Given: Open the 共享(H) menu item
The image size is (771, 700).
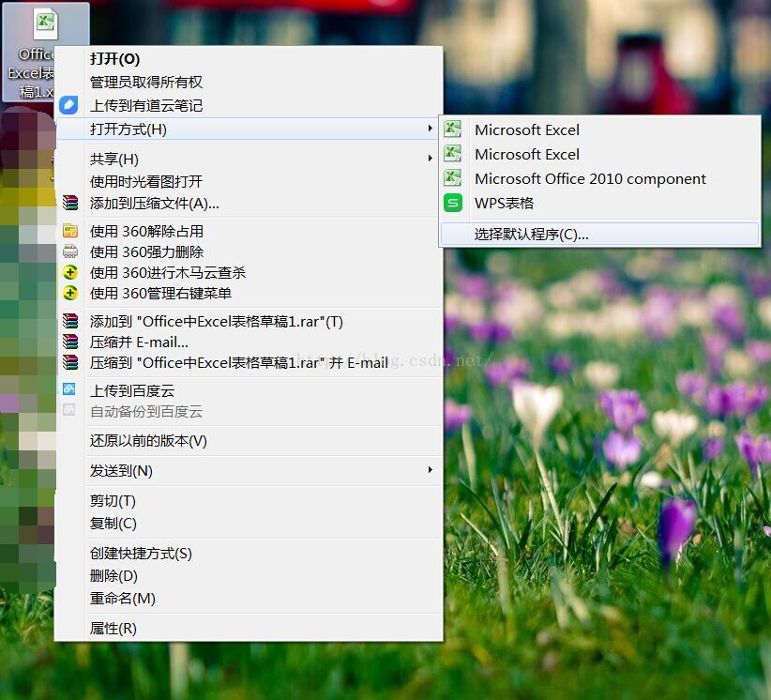Looking at the screenshot, I should pyautogui.click(x=249, y=159).
